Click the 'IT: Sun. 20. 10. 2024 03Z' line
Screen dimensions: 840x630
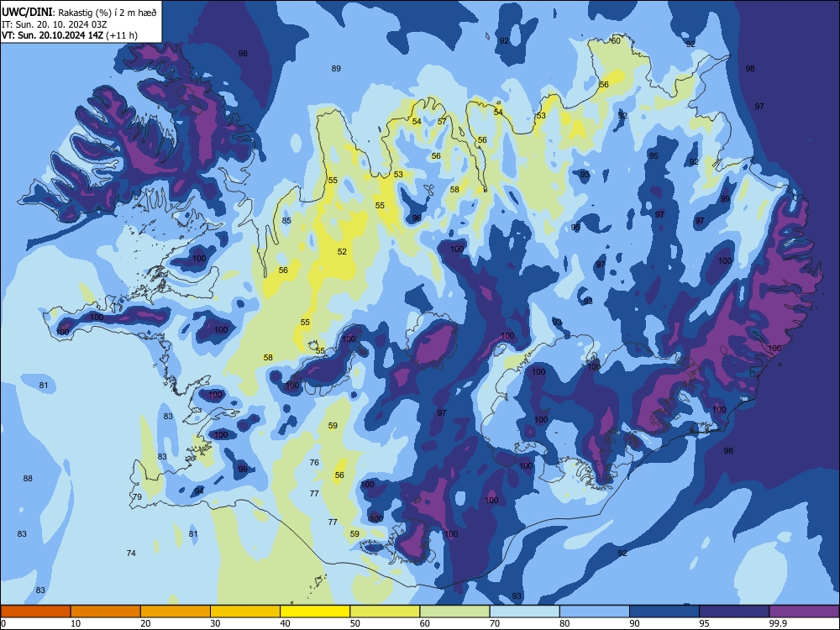pyautogui.click(x=54, y=24)
